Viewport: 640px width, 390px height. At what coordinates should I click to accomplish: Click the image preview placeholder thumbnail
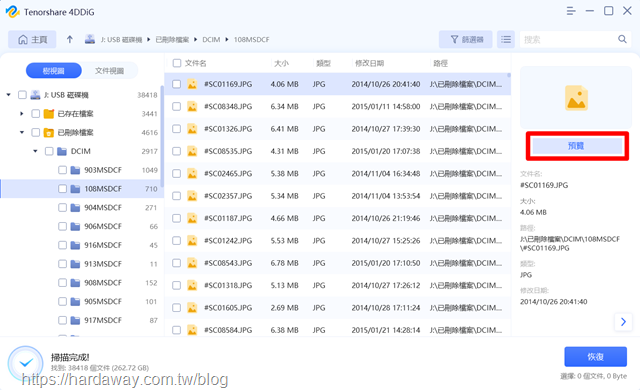pyautogui.click(x=576, y=98)
